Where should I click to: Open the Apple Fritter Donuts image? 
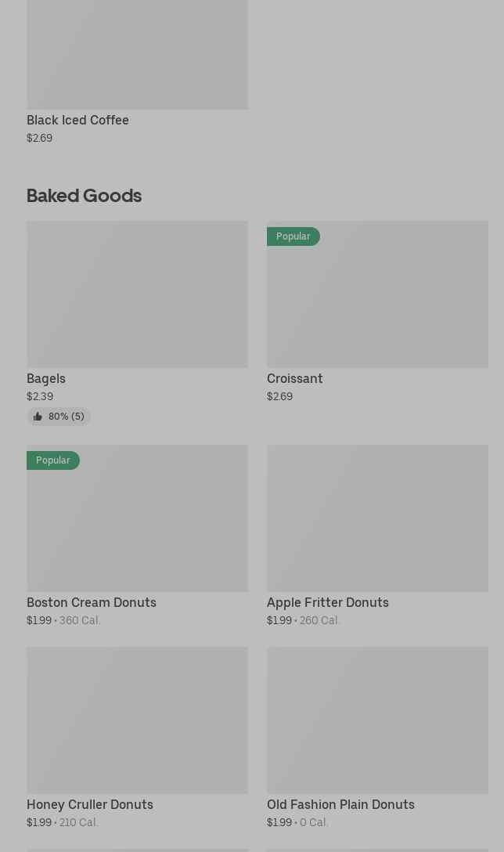(377, 518)
